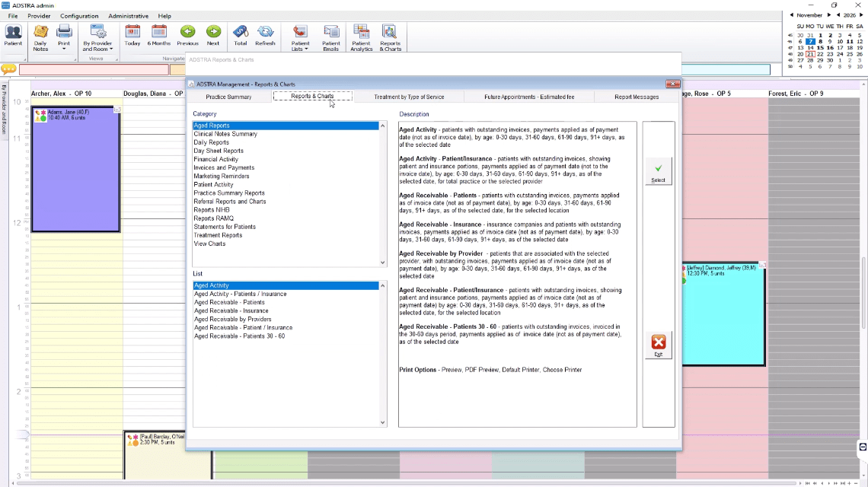
Task: Select Aged Reports category
Action: coord(286,126)
